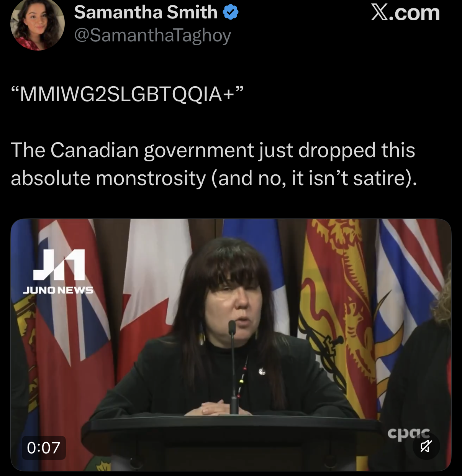Image resolution: width=462 pixels, height=476 pixels.
Task: Click the 0:07 video duration badge
Action: tap(44, 448)
